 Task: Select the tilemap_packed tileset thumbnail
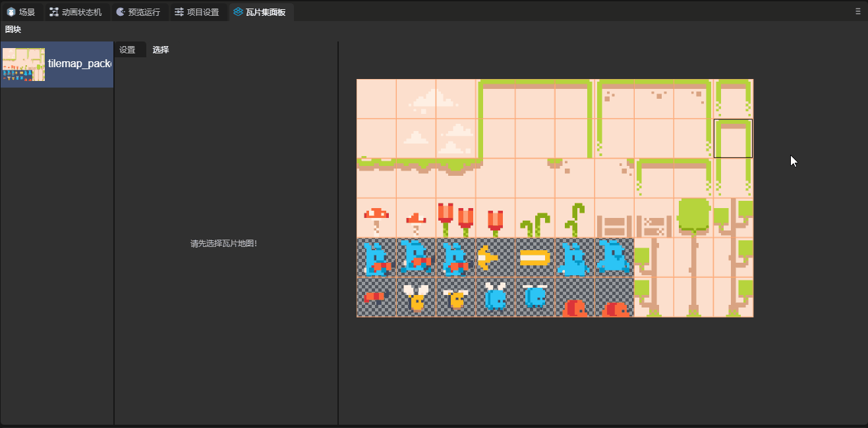[x=24, y=65]
